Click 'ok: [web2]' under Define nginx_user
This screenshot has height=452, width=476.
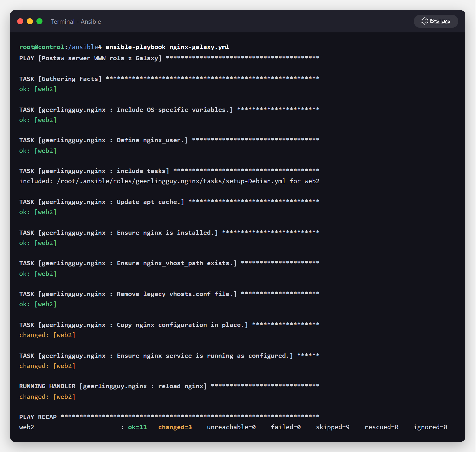(x=38, y=151)
